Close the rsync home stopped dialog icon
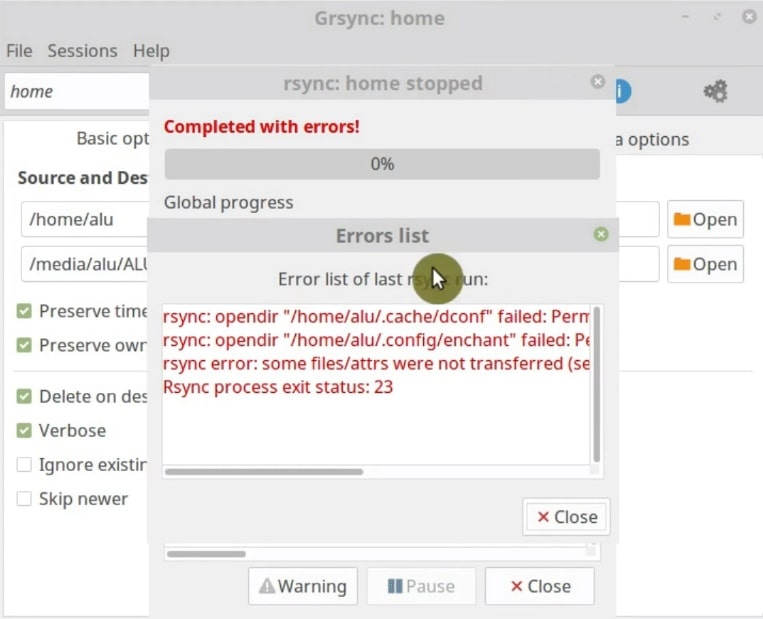Image resolution: width=763 pixels, height=619 pixels. click(x=598, y=82)
